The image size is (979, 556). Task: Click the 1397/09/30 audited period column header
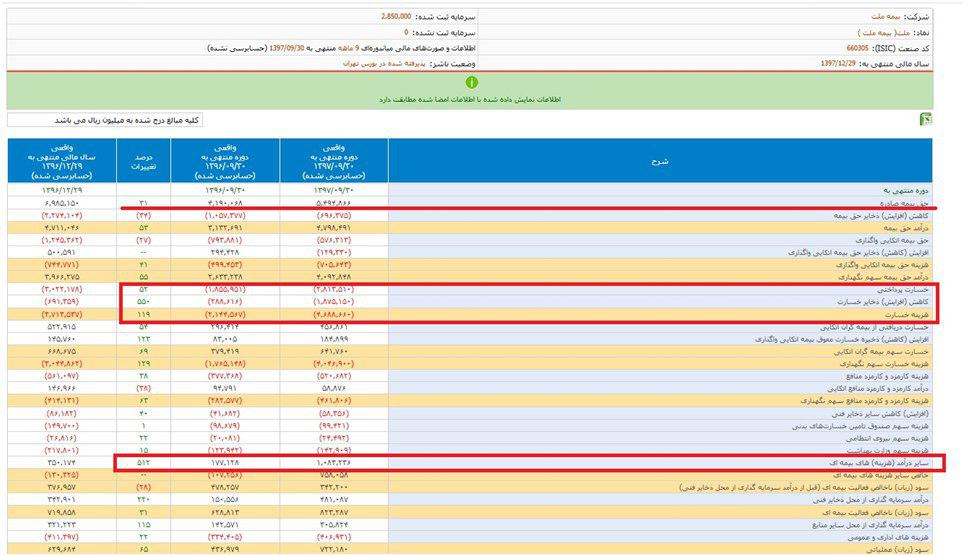pos(333,162)
